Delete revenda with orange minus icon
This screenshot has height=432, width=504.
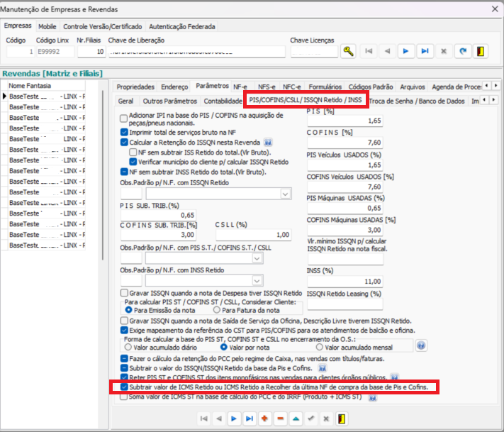coord(280,419)
